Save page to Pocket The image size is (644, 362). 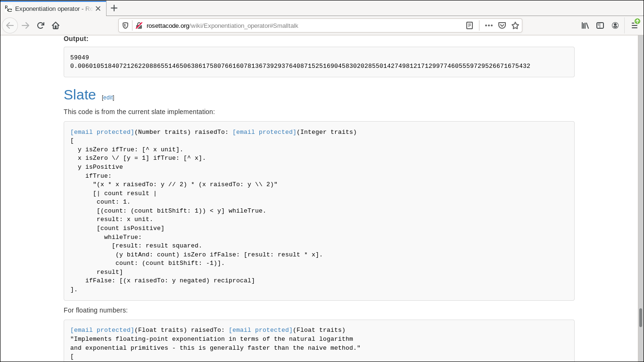click(502, 25)
